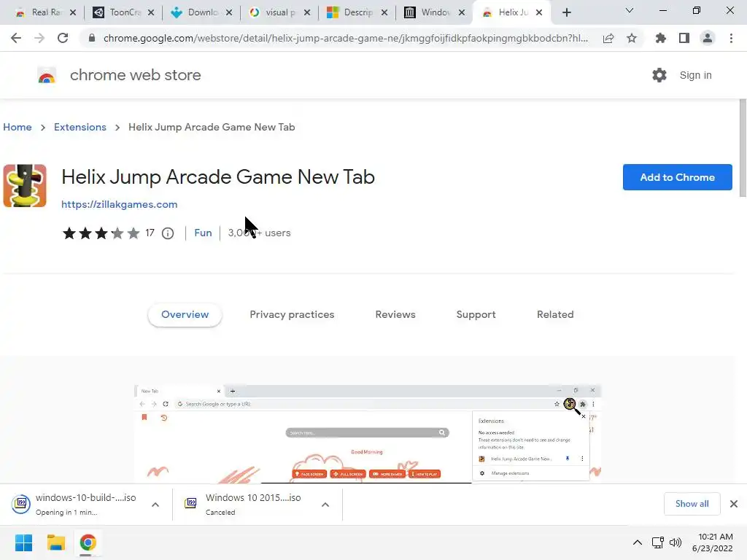Click the rating info icon next to 17

click(x=168, y=233)
